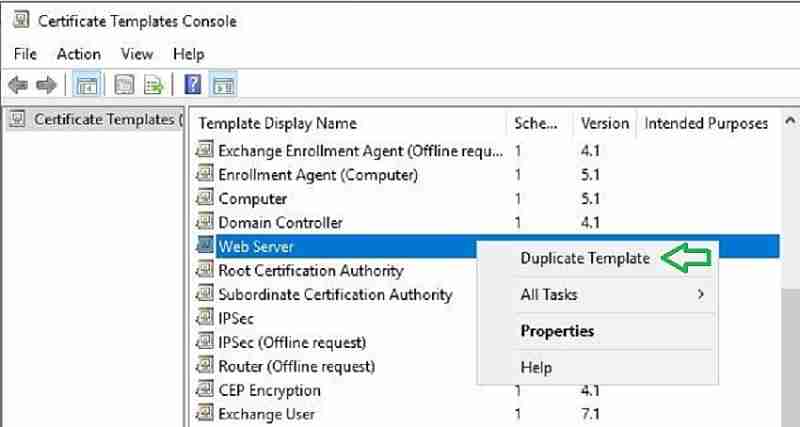Open the View menu
This screenshot has height=427, width=800.
pyautogui.click(x=137, y=54)
